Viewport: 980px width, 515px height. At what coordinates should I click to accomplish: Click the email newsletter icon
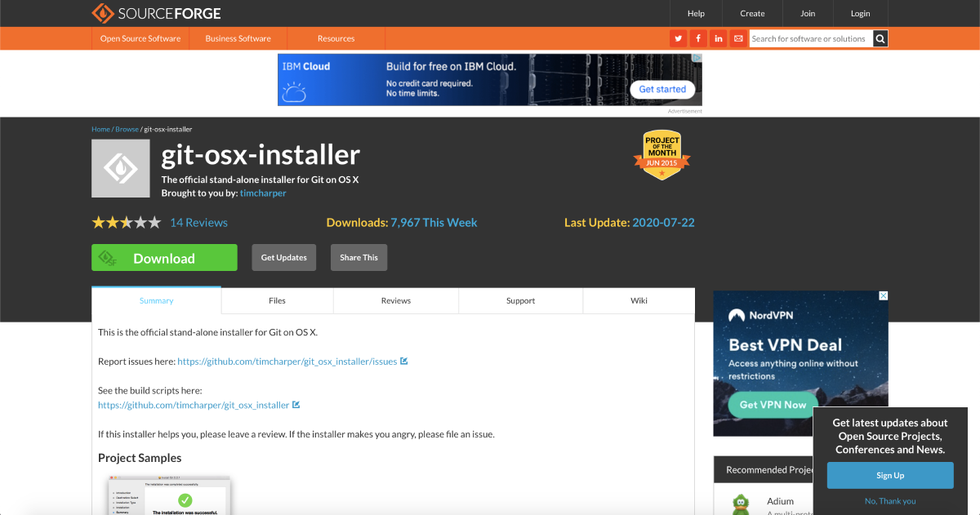[x=737, y=38]
